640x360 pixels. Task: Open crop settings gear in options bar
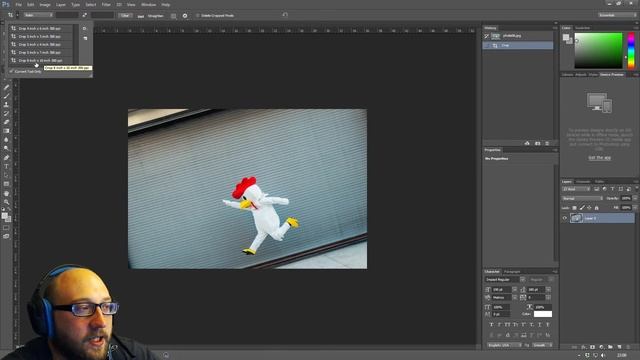tap(185, 16)
